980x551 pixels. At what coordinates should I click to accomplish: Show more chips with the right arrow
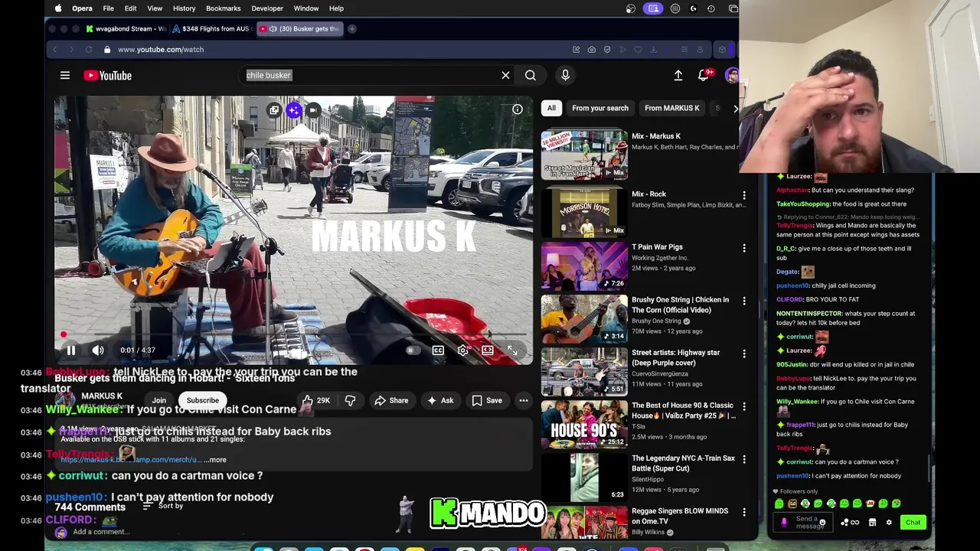(735, 108)
